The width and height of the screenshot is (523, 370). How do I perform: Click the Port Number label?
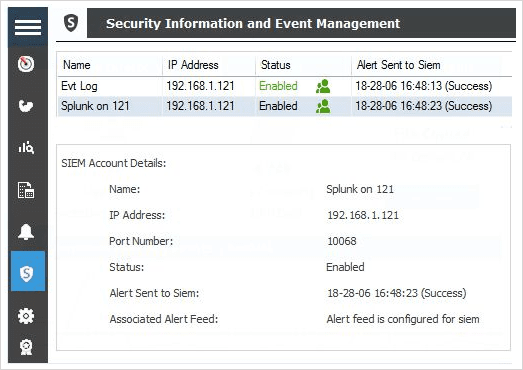point(141,241)
